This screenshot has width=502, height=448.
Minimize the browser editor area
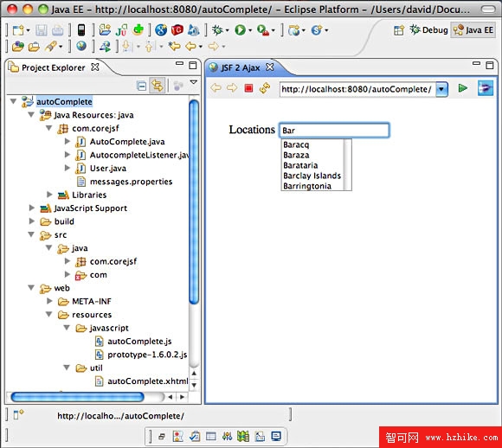pos(476,64)
